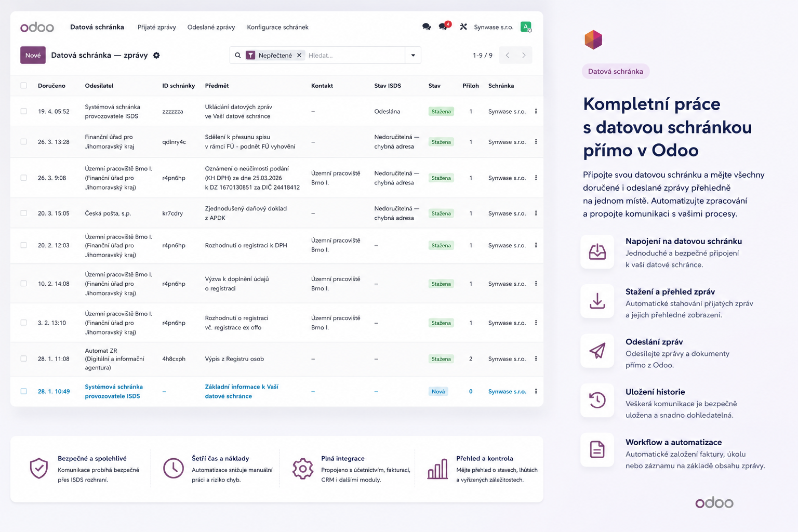Click Systémová schránka provozovatele ISDS blue sender link

(114, 391)
